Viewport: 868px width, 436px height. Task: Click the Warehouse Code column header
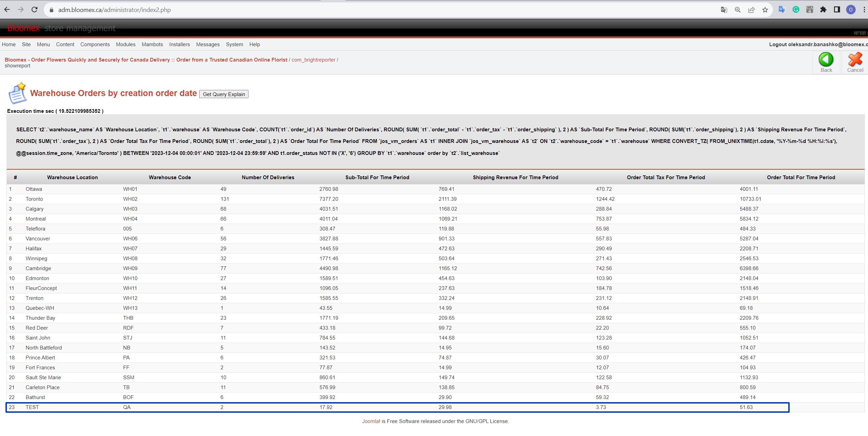pos(170,177)
